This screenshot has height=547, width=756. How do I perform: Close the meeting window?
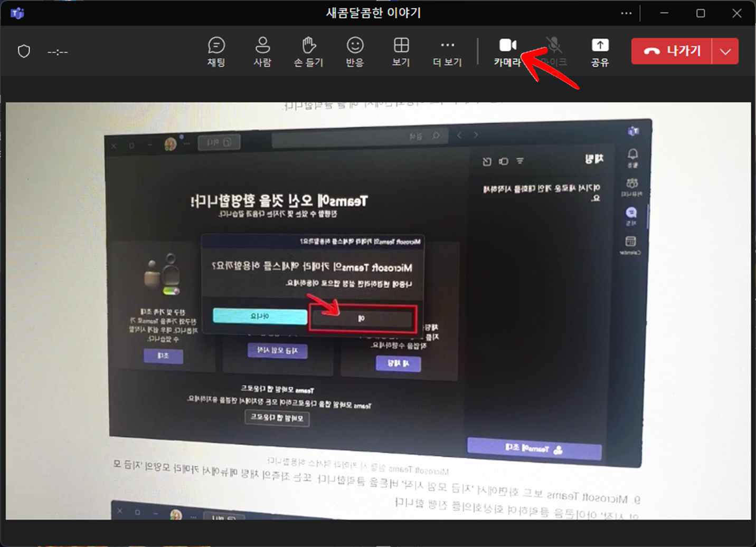[737, 13]
